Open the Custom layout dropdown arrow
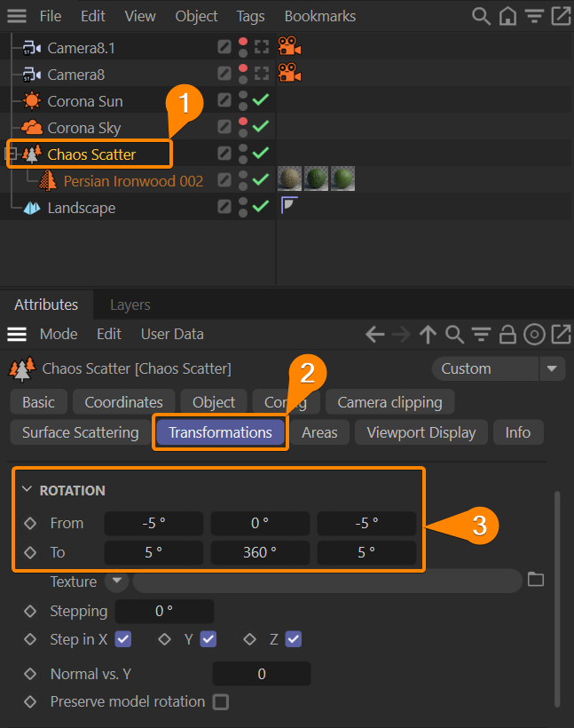Screen dimensions: 574x728 [552, 368]
